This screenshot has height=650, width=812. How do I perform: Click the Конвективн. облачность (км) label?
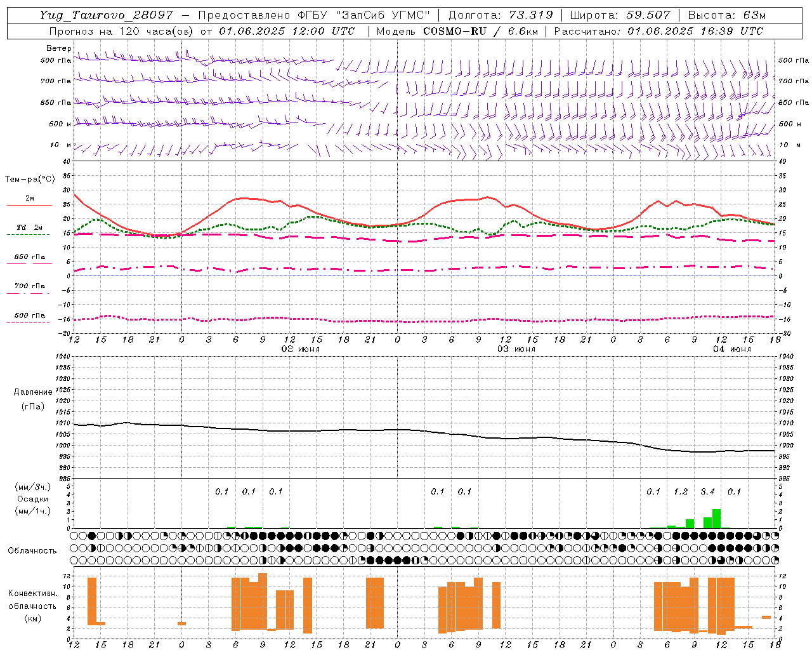(32, 606)
